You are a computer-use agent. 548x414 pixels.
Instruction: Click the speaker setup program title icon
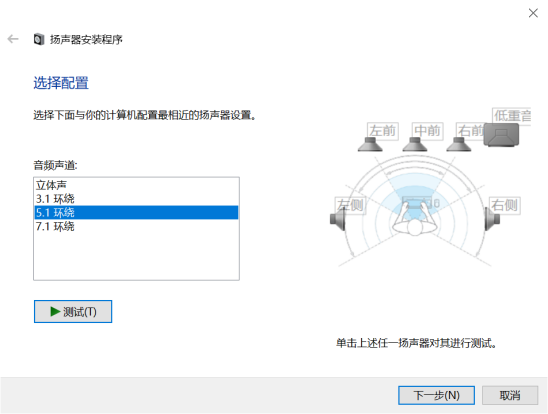point(39,39)
